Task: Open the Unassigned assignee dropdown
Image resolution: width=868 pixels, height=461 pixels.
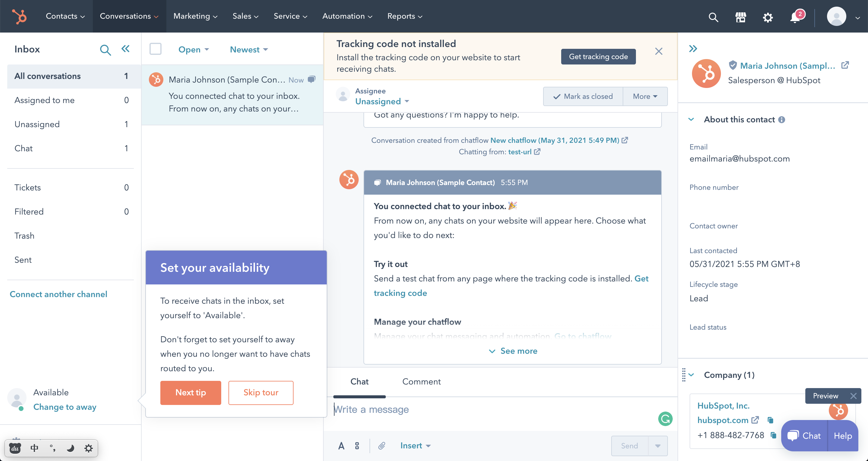Action: pos(382,102)
